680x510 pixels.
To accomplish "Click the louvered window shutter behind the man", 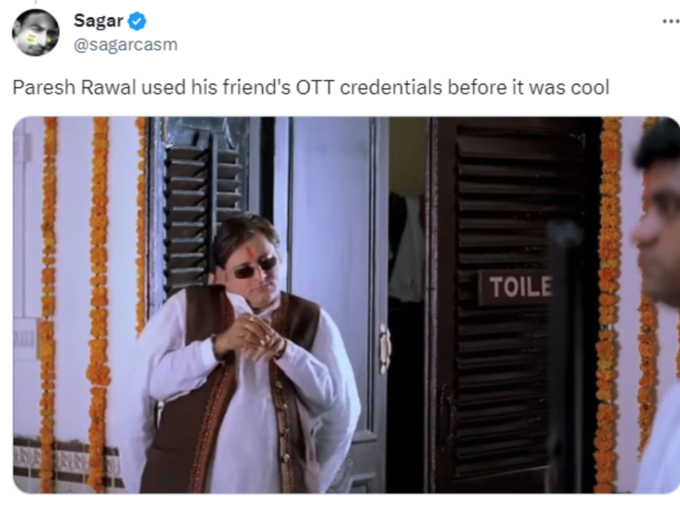I will click(204, 204).
